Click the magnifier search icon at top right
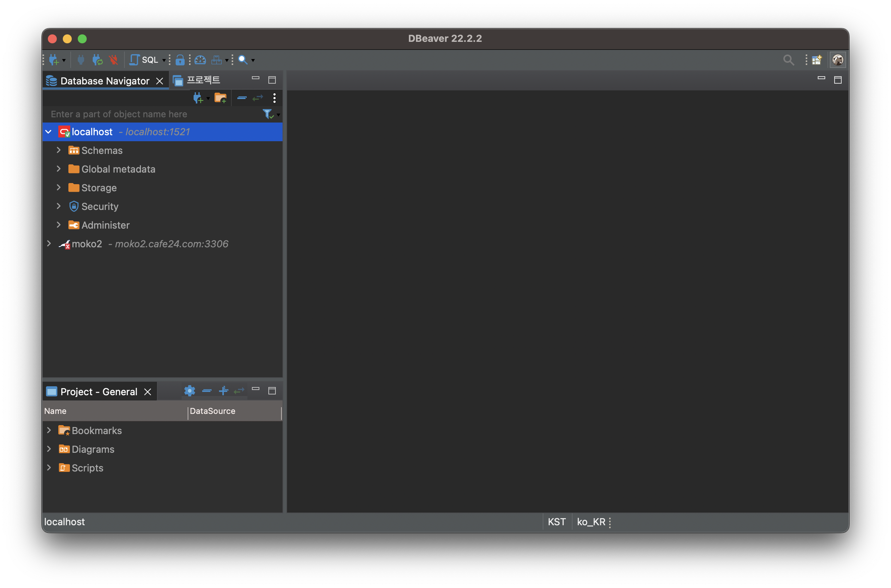This screenshot has width=891, height=588. (x=788, y=60)
